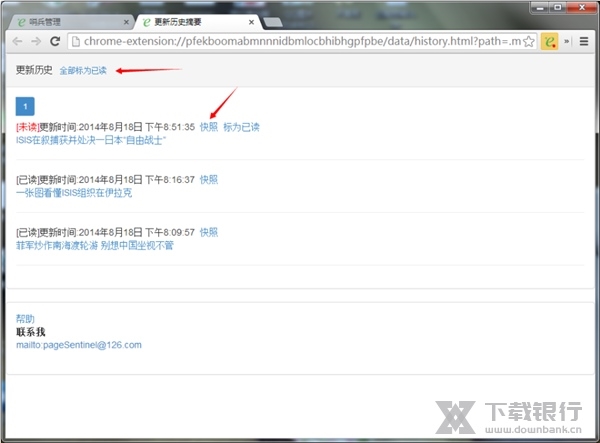
Task: Open 快照 for the 8:51:35 unread entry
Action: [x=208, y=127]
